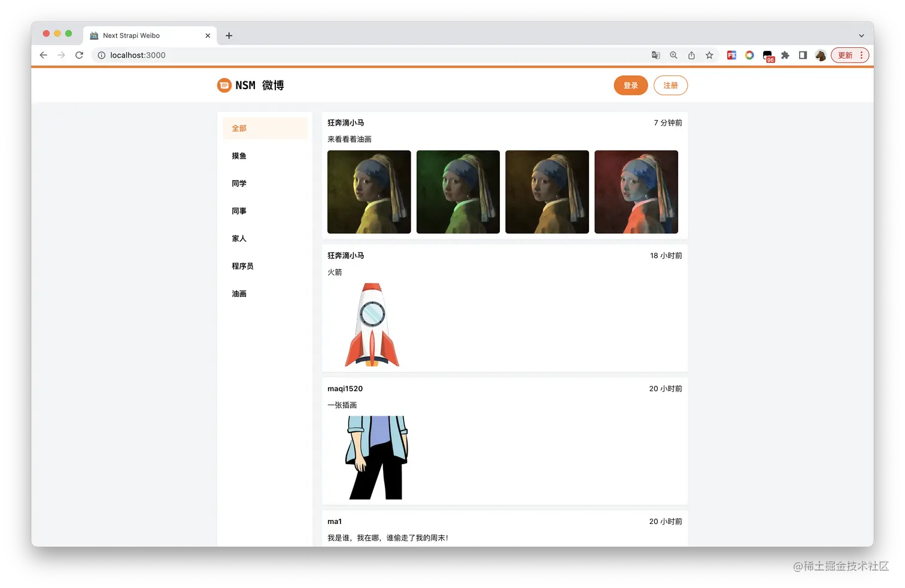Click the orange NSM logo icon
905x588 pixels.
pyautogui.click(x=224, y=86)
